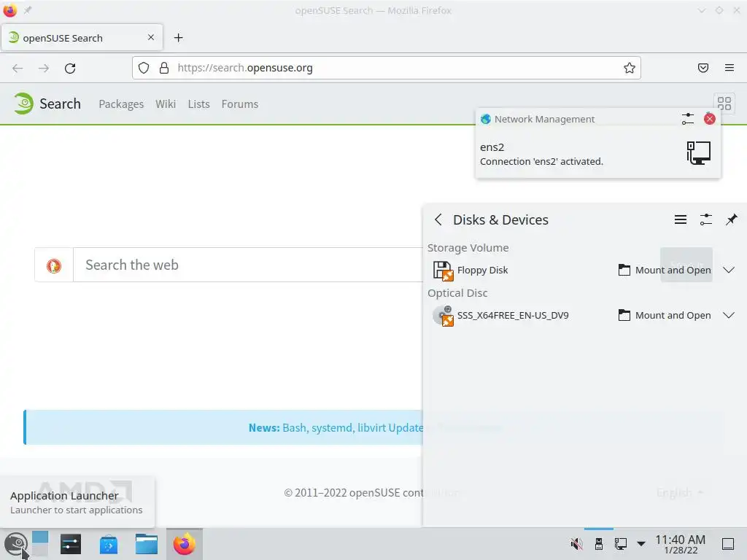The width and height of the screenshot is (747, 560).
Task: Expand Floppy Disk actions chevron
Action: 729,270
